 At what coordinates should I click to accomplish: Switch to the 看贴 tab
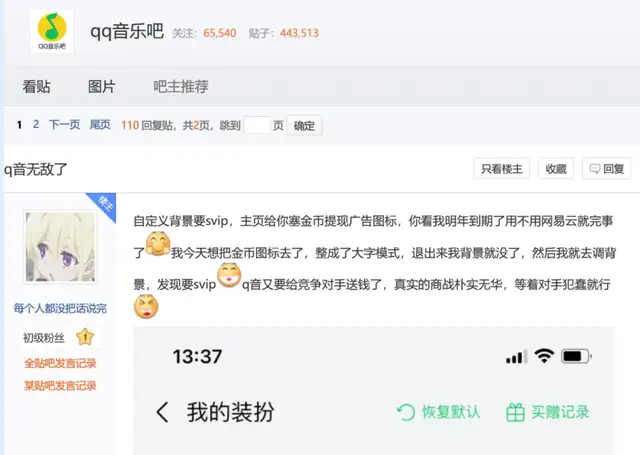click(x=36, y=87)
